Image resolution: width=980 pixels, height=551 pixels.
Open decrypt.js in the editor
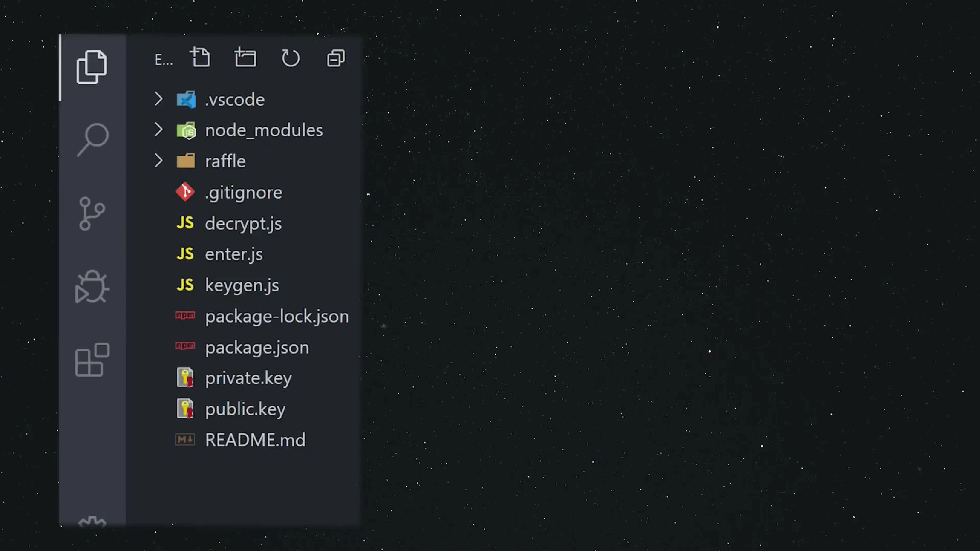[243, 223]
